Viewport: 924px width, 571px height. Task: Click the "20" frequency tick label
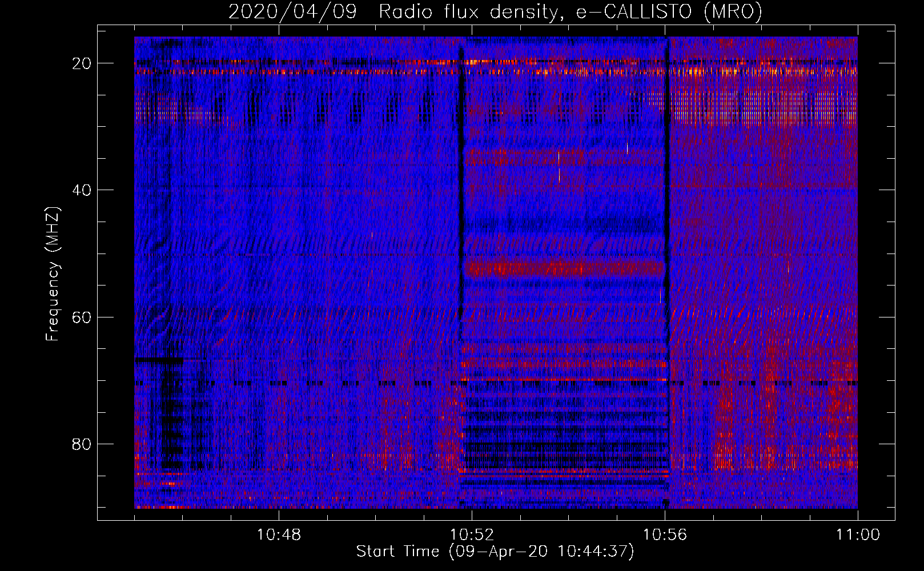[x=82, y=63]
